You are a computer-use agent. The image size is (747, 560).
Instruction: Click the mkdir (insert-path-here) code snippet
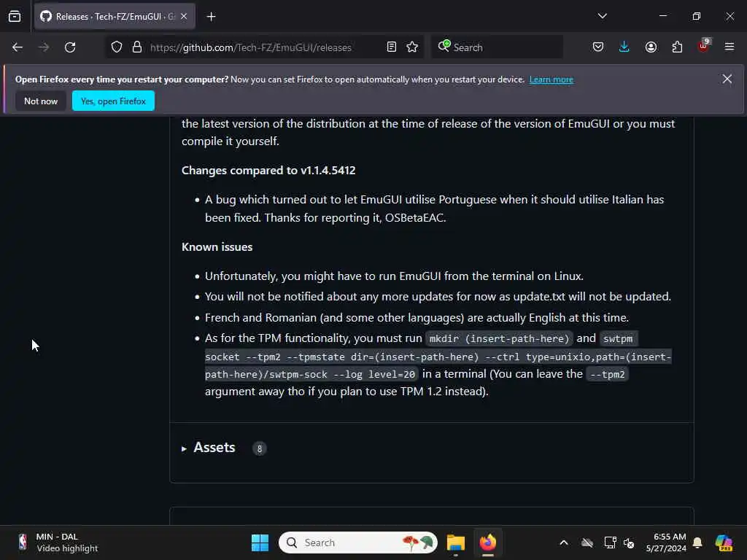pyautogui.click(x=499, y=338)
